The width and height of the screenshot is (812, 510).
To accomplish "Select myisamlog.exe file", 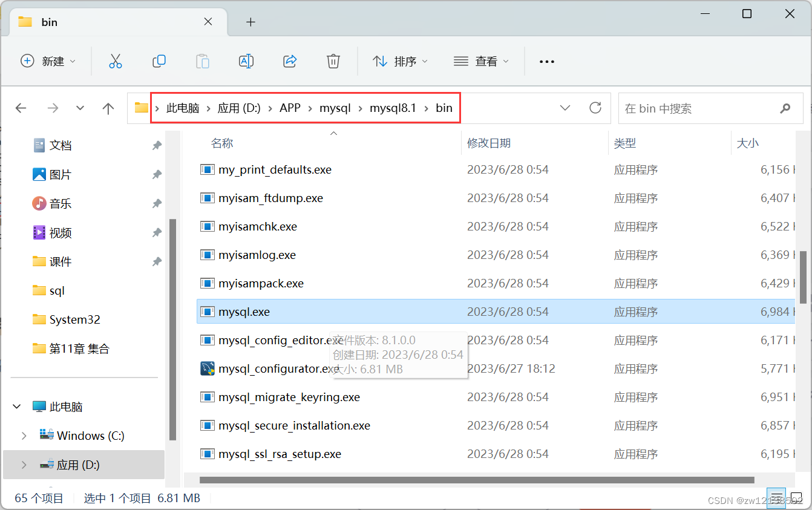I will pyautogui.click(x=257, y=255).
